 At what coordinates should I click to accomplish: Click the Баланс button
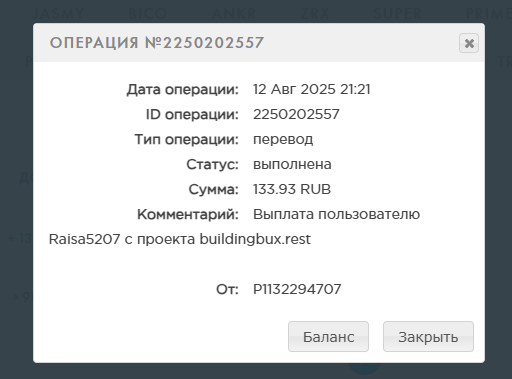tap(328, 336)
